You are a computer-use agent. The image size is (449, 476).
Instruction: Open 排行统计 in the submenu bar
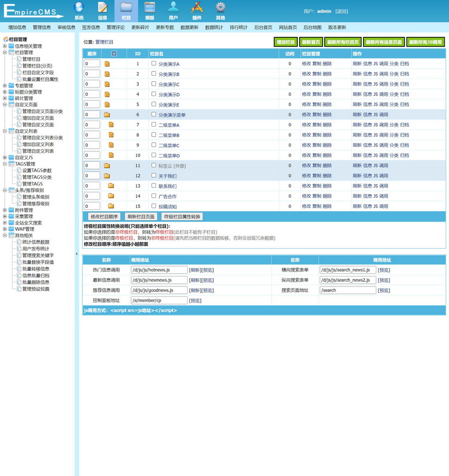click(x=239, y=27)
